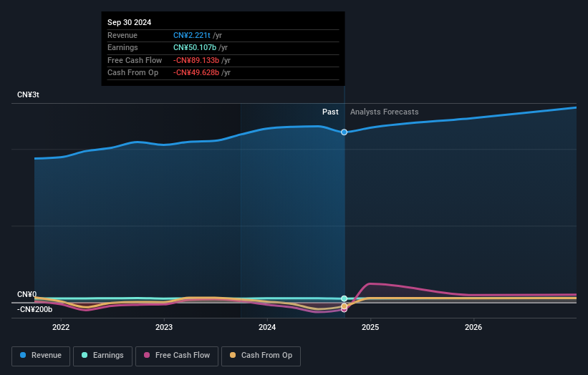Click the Revenue value CN¥2.221t in tooltip
Viewport: 588px width, 375px height.
tap(192, 35)
